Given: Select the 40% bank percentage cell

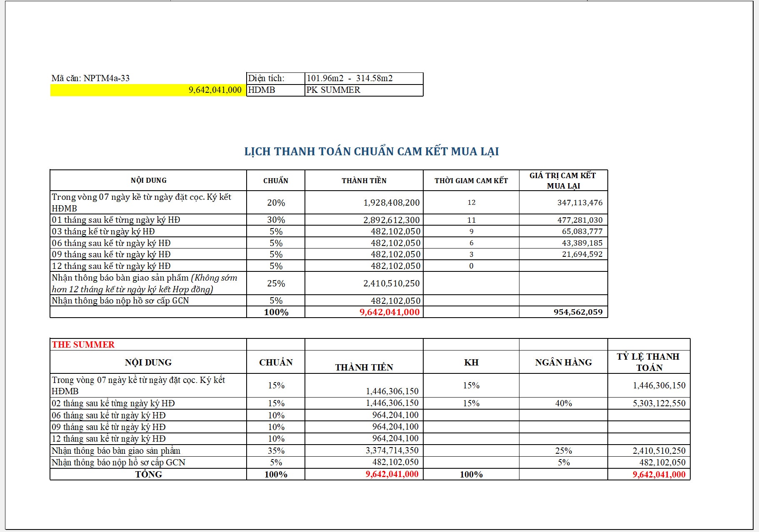Looking at the screenshot, I should (563, 403).
